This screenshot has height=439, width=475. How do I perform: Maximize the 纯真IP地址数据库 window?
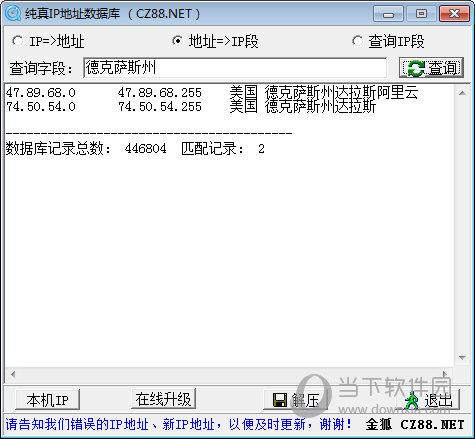pyautogui.click(x=421, y=14)
